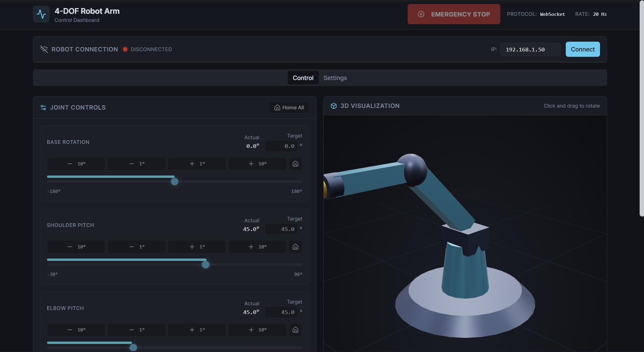Click +1° on Shoulder Pitch
Viewport: 644px width, 352px height.
196,247
